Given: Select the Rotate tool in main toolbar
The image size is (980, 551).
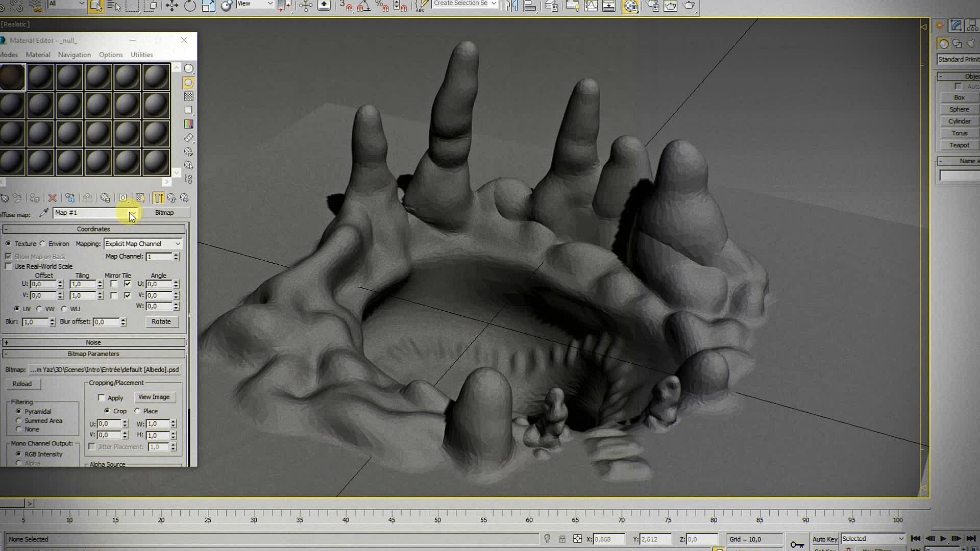Looking at the screenshot, I should [190, 6].
